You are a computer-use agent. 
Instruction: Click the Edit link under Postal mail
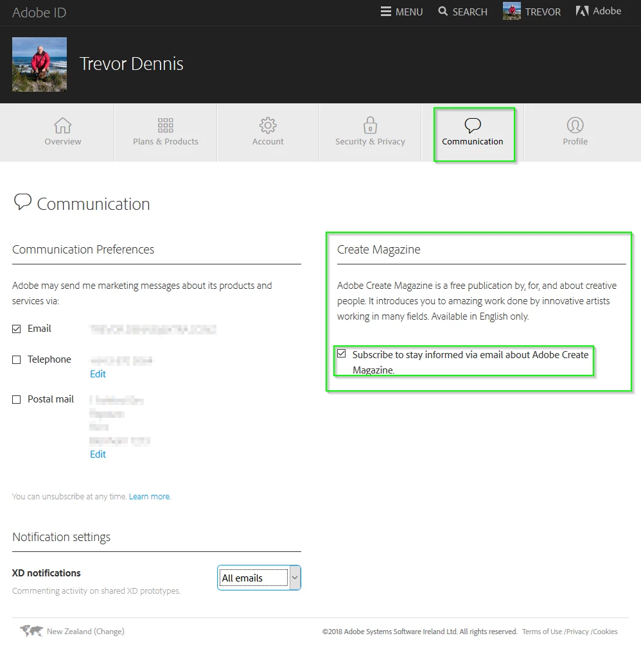pyautogui.click(x=98, y=454)
